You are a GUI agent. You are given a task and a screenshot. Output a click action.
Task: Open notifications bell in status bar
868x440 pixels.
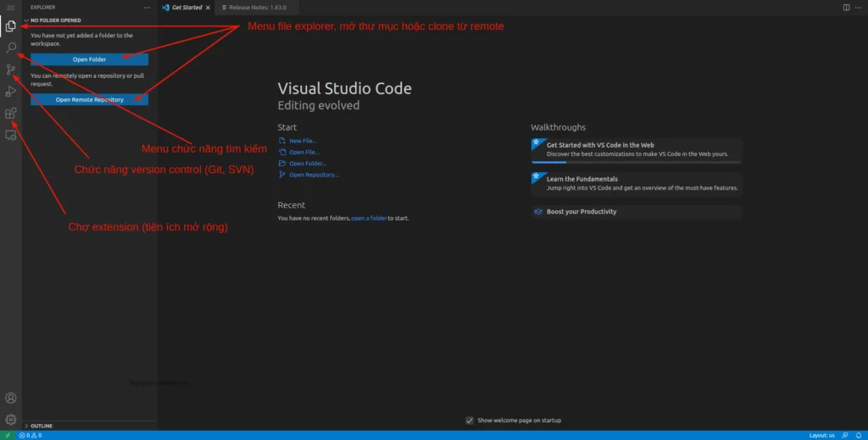click(859, 436)
